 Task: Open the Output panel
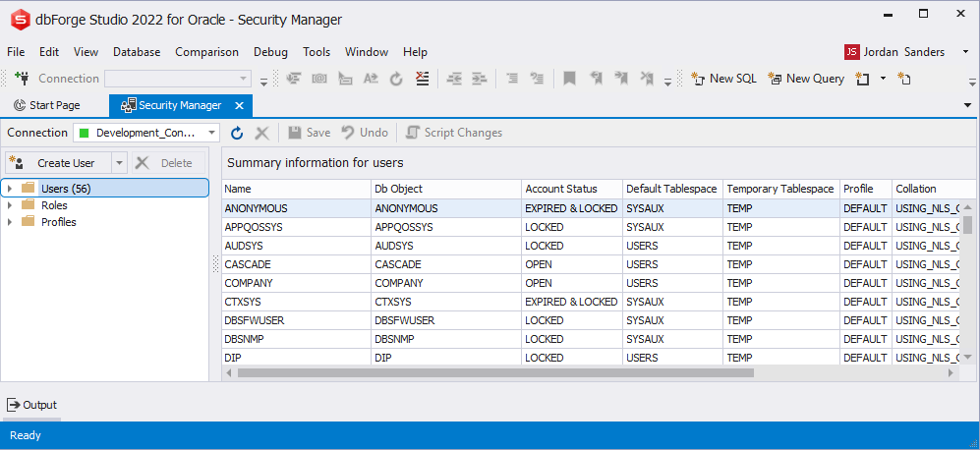[31, 405]
